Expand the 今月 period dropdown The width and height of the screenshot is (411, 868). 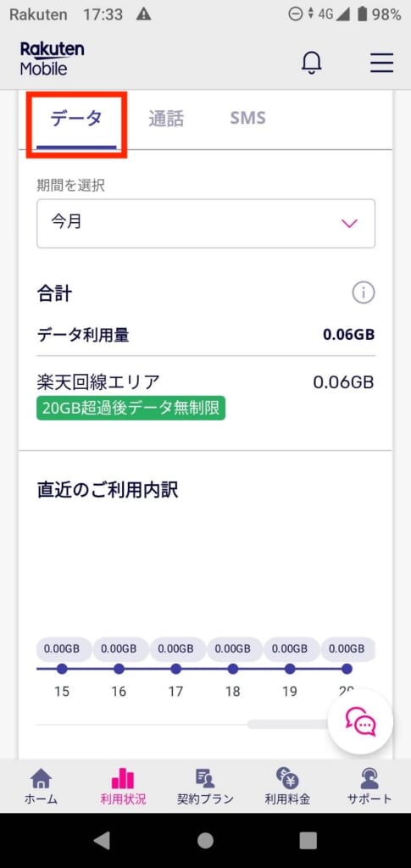point(206,223)
